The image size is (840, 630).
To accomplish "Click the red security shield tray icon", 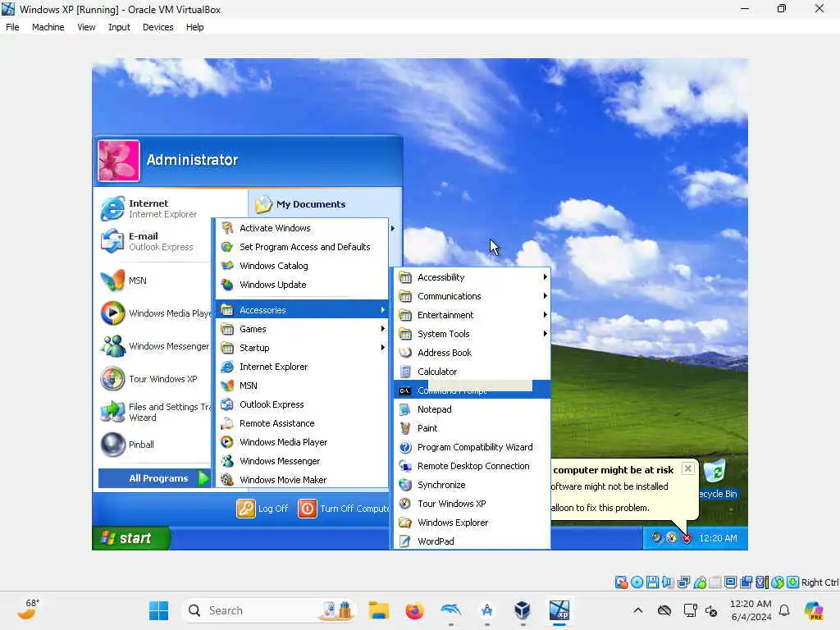I will 687,538.
